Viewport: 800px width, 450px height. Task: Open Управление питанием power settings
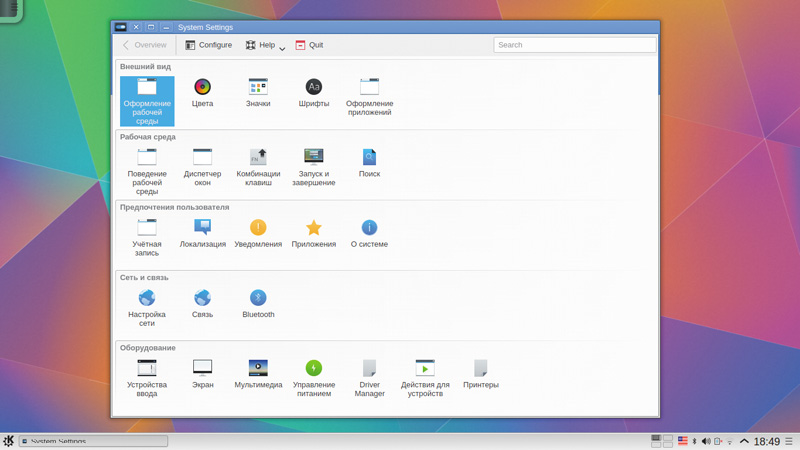coord(314,379)
